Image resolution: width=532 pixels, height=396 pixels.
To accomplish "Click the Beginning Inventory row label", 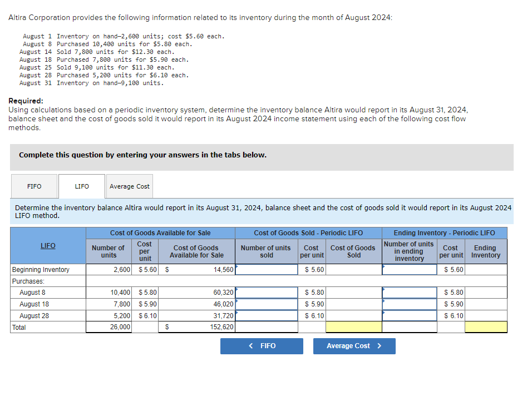I will [x=41, y=270].
